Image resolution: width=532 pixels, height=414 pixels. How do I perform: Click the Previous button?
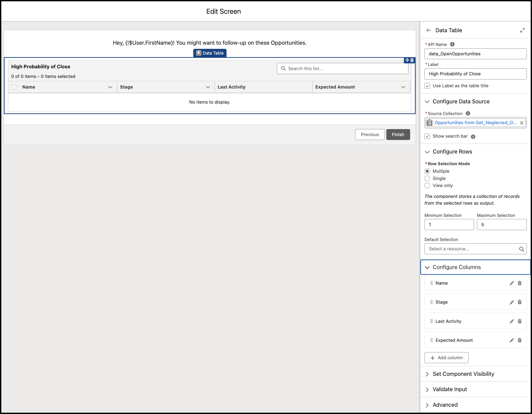point(369,134)
